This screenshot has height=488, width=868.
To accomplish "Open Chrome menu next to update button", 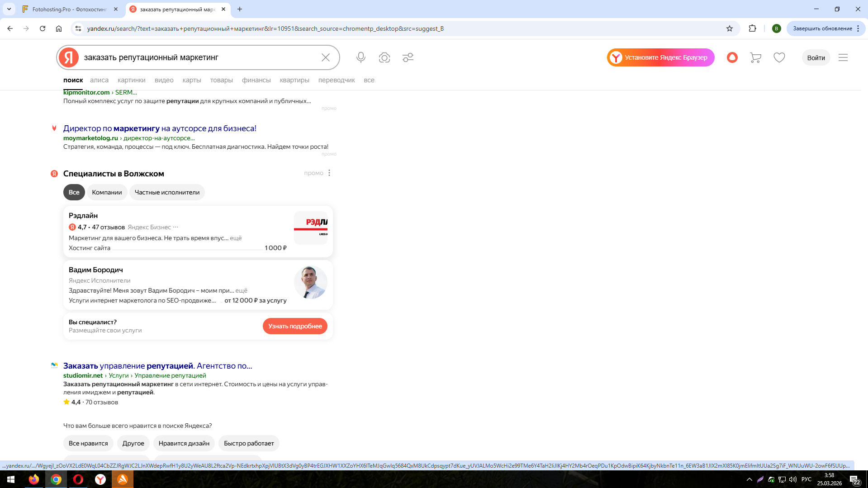I will [858, 28].
